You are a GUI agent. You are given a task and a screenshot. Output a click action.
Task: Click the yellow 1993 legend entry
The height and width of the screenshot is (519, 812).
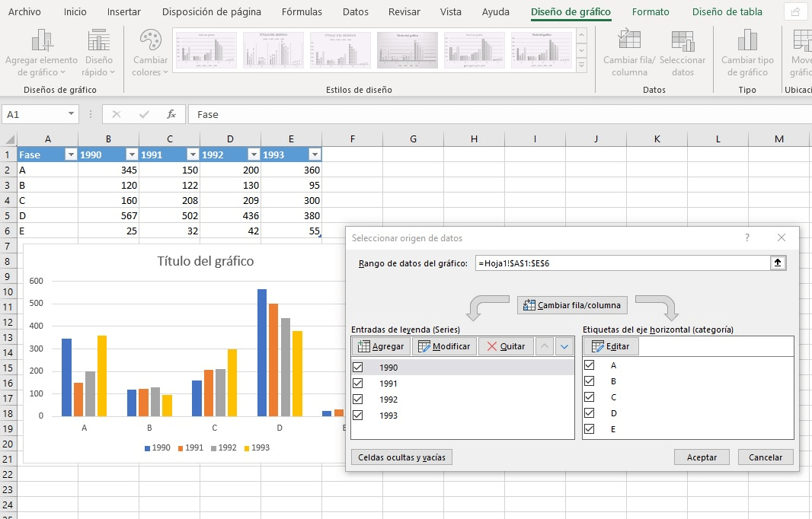[x=257, y=447]
